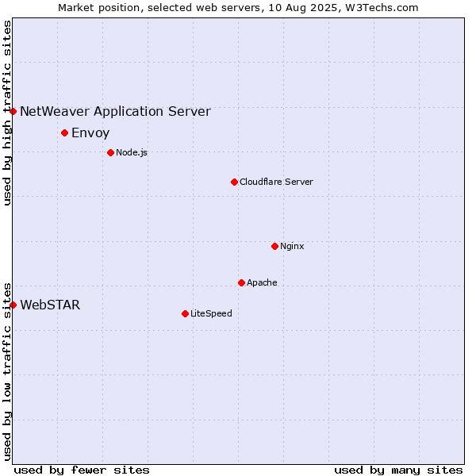This screenshot has height=476, width=476.
Task: Click the red LiteSpeed data point
Action: [186, 313]
